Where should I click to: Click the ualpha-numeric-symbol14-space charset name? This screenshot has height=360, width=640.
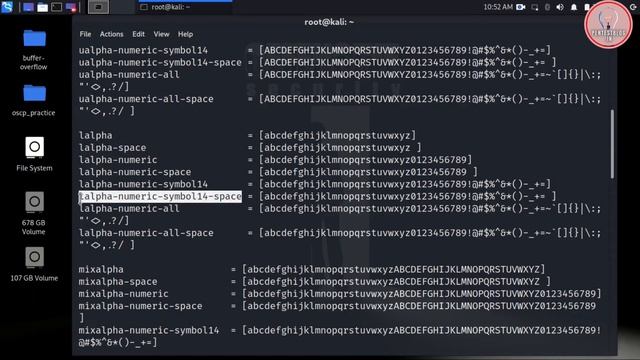(160, 62)
